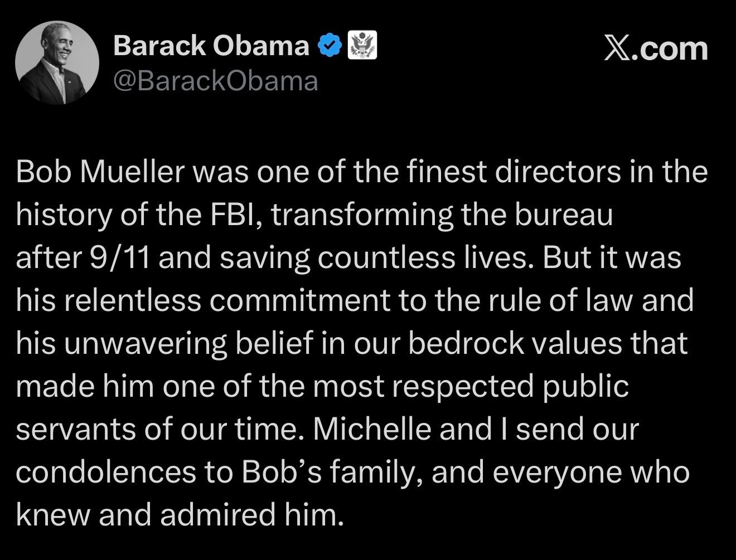
Task: Open the @BarackObama handle
Action: click(x=215, y=81)
